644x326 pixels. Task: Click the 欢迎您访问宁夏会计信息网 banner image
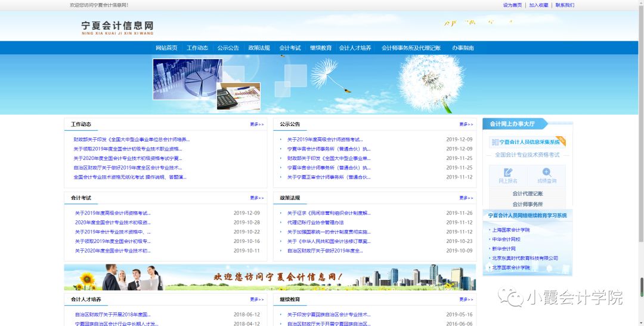[270, 278]
